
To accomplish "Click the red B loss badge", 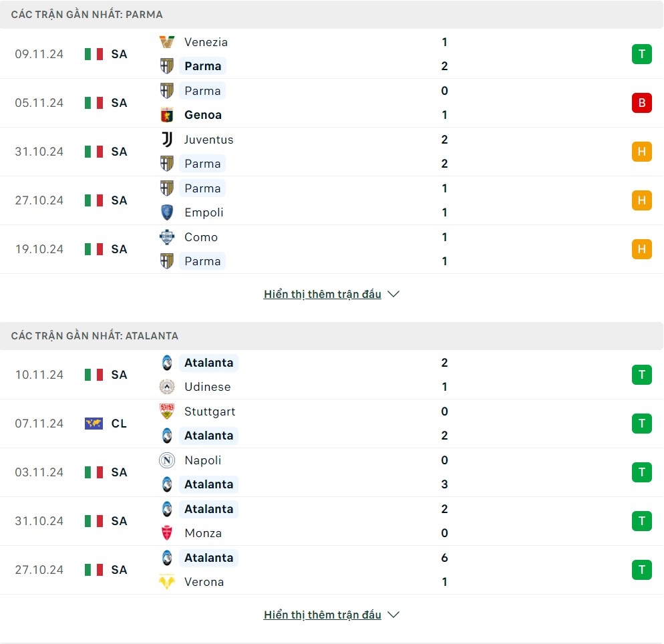I will [x=641, y=103].
